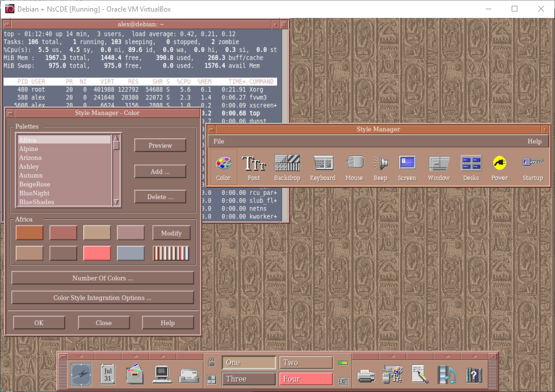This screenshot has width=555, height=392.
Task: Click the Backdrop icon in Style Manager
Action: (287, 164)
